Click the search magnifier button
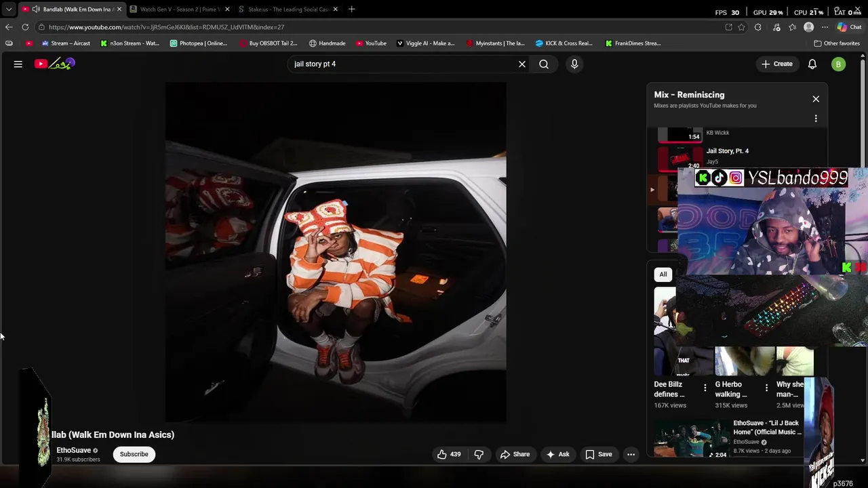Screen dimensions: 868x488 (544, 64)
